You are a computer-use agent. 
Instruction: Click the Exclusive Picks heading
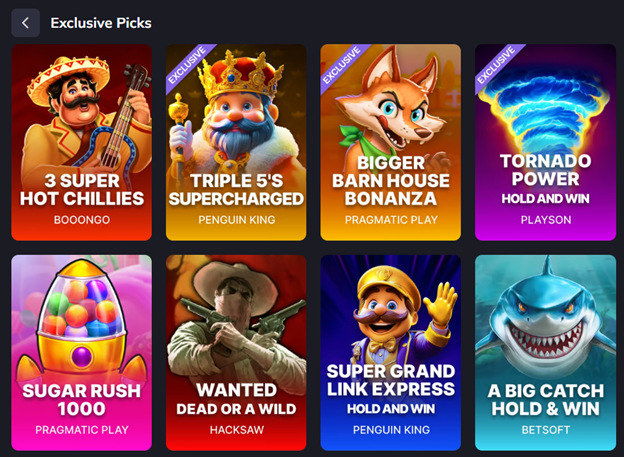[101, 23]
